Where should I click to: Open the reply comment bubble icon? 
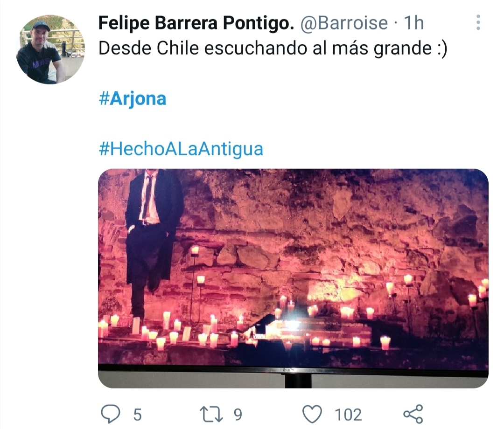[x=111, y=414]
